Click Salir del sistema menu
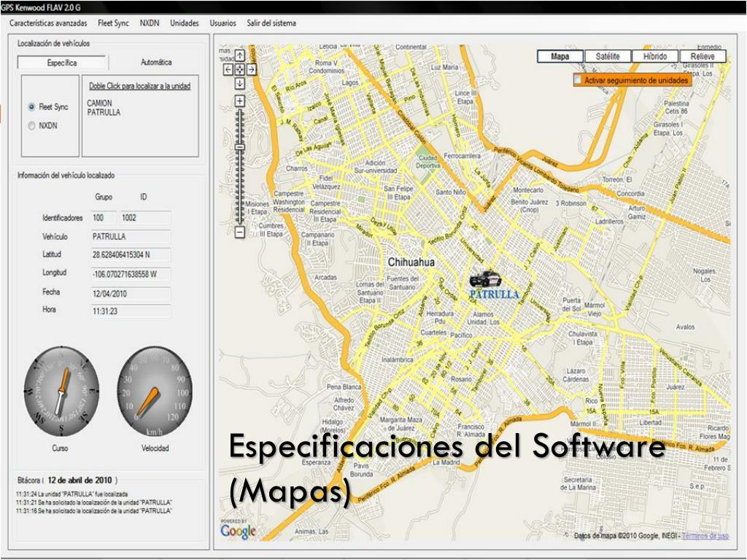This screenshot has height=560, width=747. (x=271, y=23)
